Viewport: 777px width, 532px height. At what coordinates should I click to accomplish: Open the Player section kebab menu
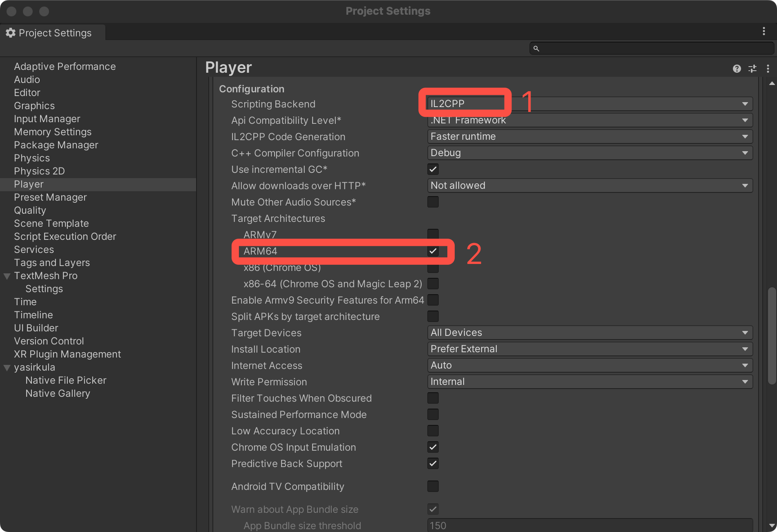click(x=768, y=69)
